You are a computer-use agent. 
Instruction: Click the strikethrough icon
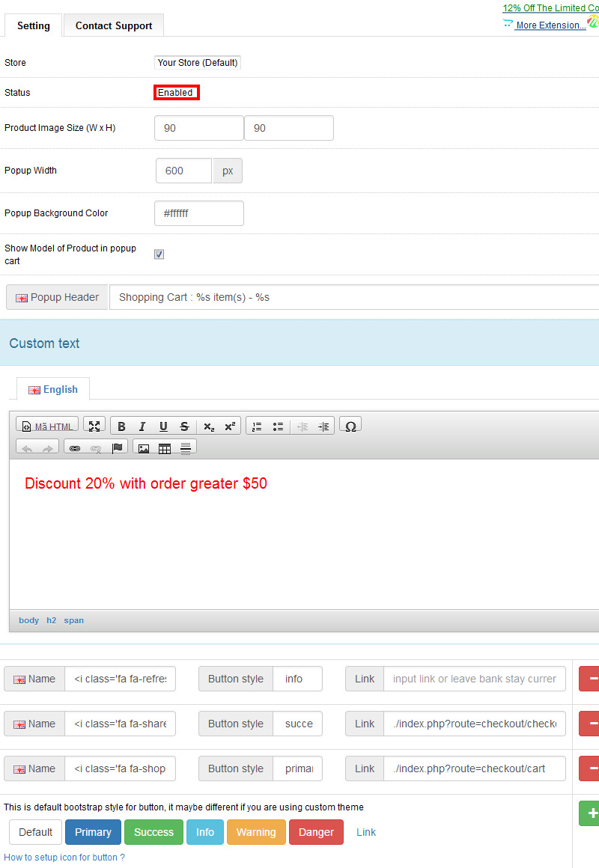coord(184,427)
